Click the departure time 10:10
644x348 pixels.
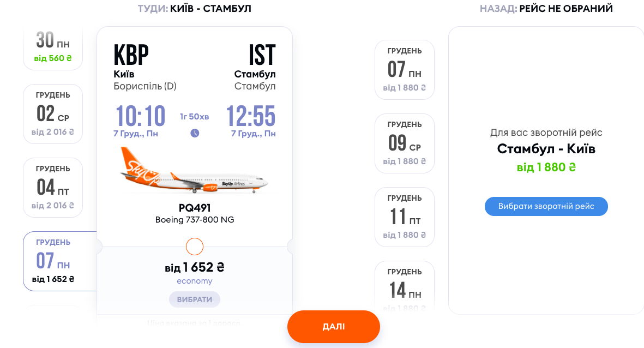point(140,116)
